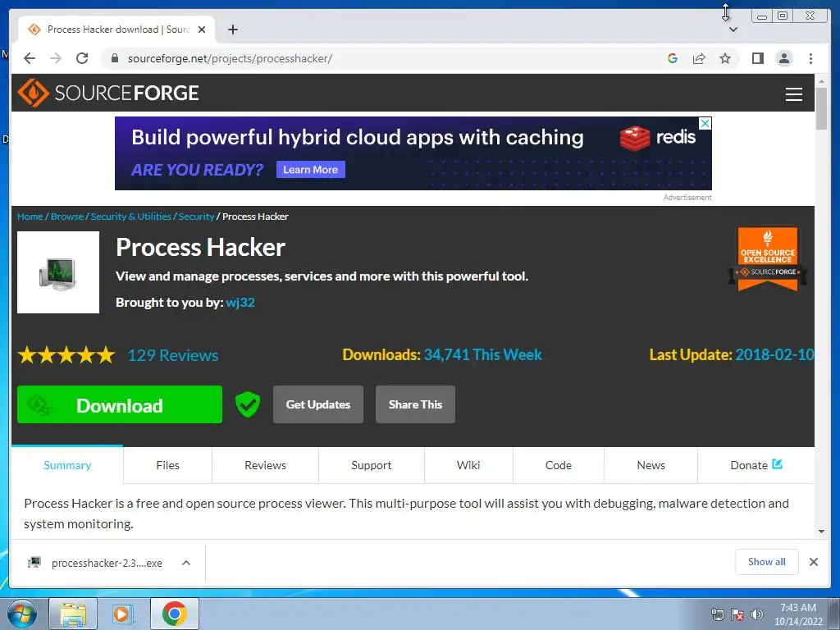This screenshot has width=840, height=630.
Task: Open the News tab
Action: click(651, 465)
